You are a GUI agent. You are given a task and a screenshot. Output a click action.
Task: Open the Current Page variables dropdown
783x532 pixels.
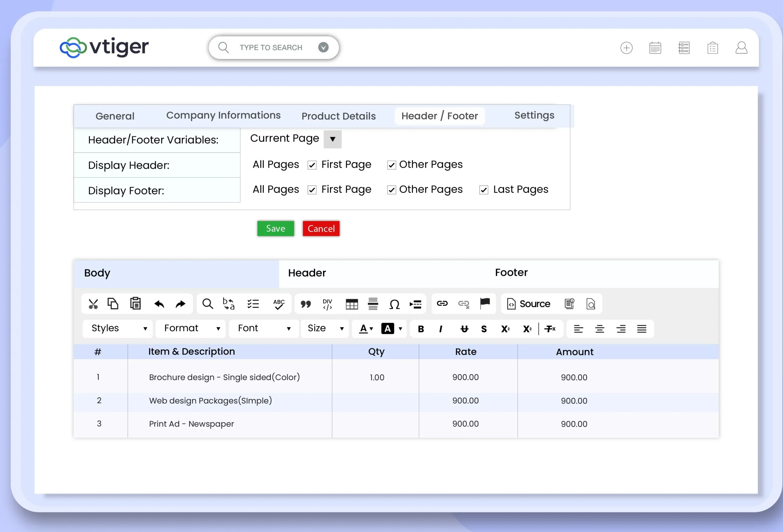click(332, 139)
